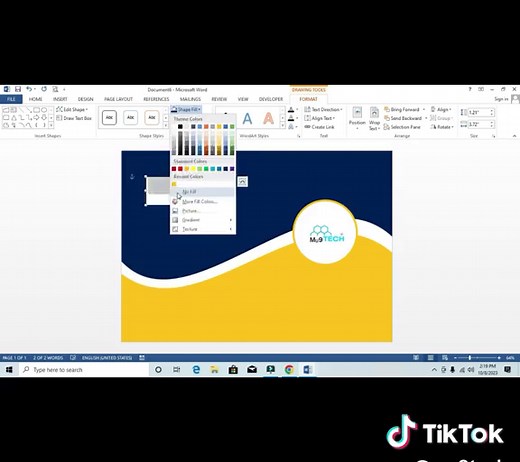This screenshot has height=462, width=520.
Task: Pick black from Theme Colors
Action: click(x=180, y=126)
